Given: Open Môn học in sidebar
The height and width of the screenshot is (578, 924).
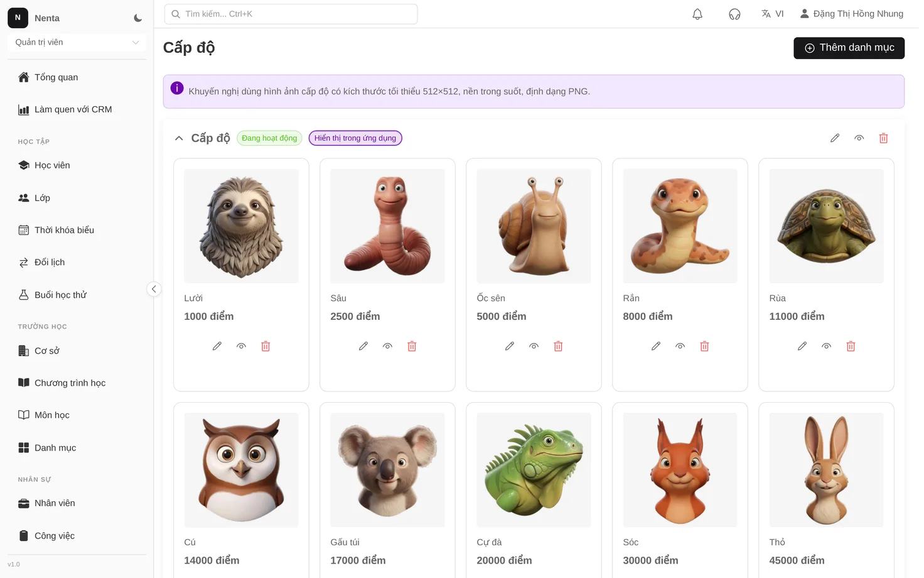Looking at the screenshot, I should 77,415.
